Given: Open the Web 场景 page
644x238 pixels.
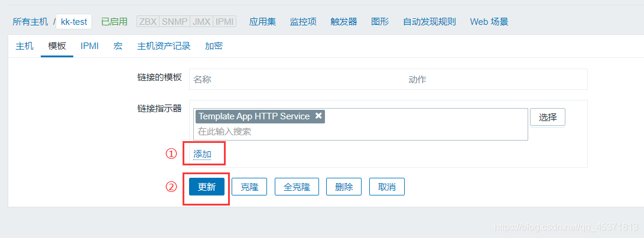Looking at the screenshot, I should (489, 22).
